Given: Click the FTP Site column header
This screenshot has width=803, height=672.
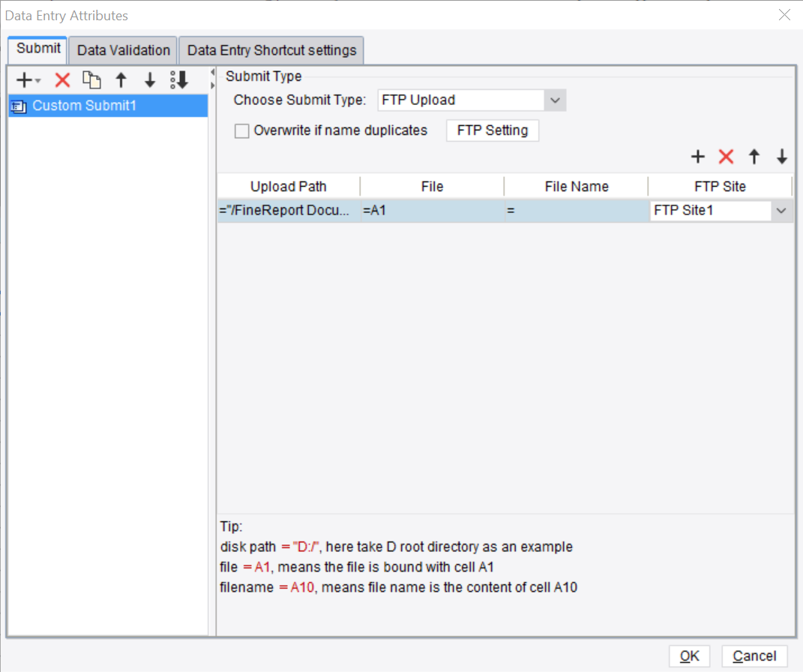Looking at the screenshot, I should (720, 187).
